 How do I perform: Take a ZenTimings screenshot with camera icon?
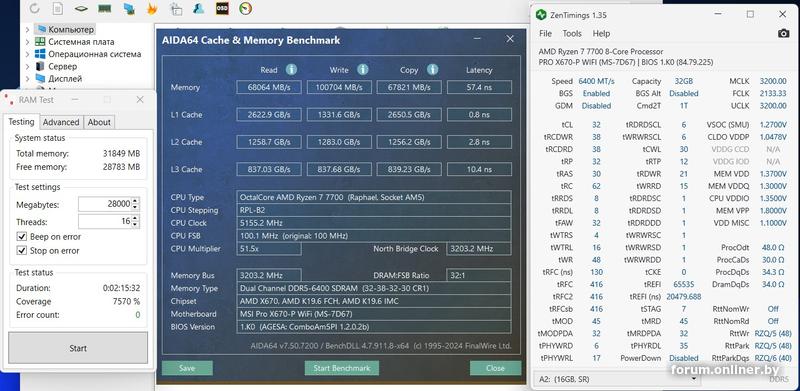783,33
